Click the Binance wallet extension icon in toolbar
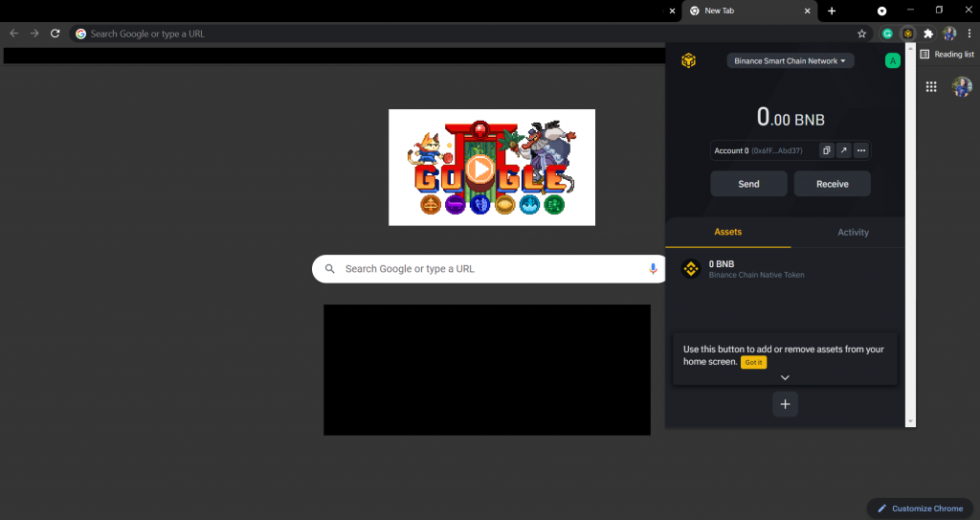 click(x=908, y=34)
